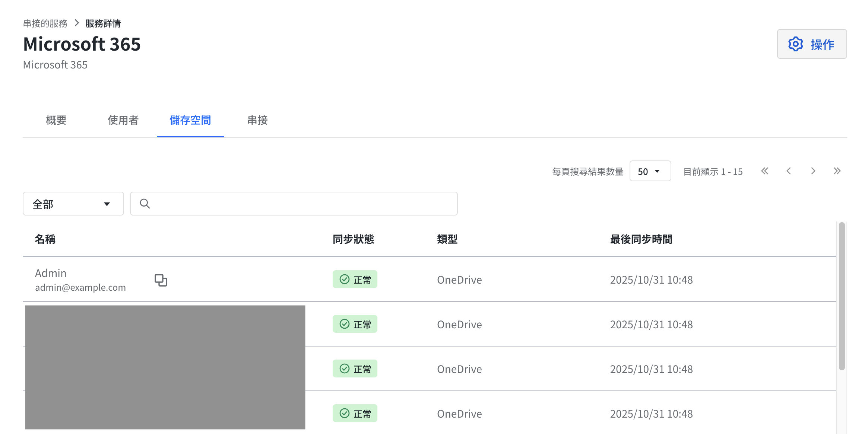Go to the next page of results
Image resolution: width=868 pixels, height=434 pixels.
coord(813,171)
